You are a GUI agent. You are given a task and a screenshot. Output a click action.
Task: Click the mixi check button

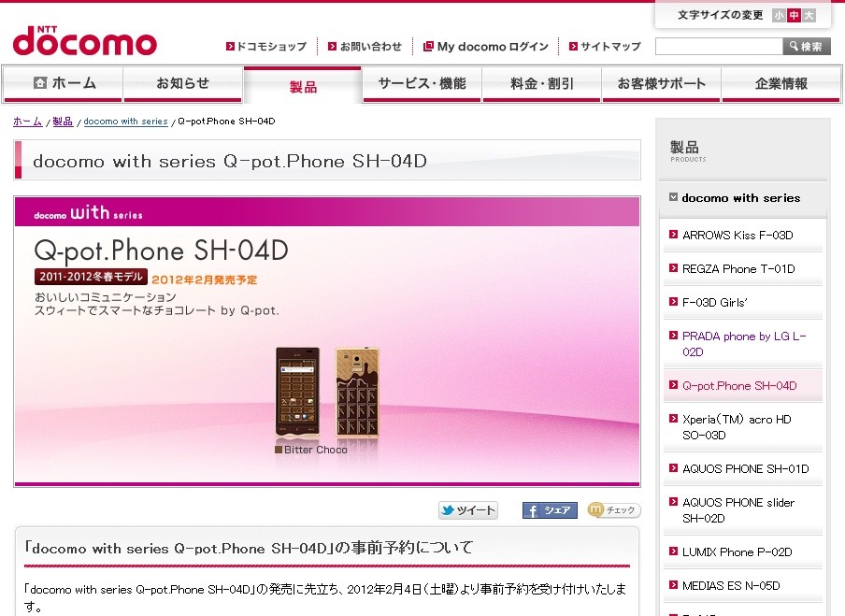[614, 509]
